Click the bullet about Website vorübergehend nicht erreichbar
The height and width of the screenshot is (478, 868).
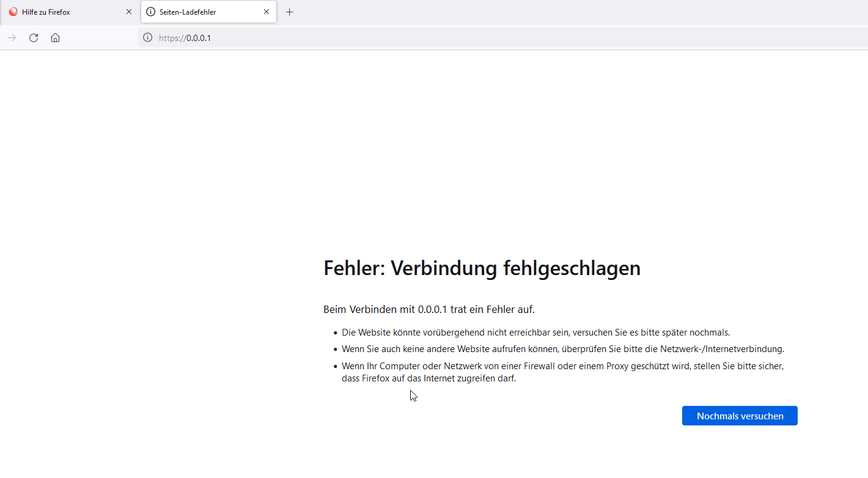click(535, 333)
